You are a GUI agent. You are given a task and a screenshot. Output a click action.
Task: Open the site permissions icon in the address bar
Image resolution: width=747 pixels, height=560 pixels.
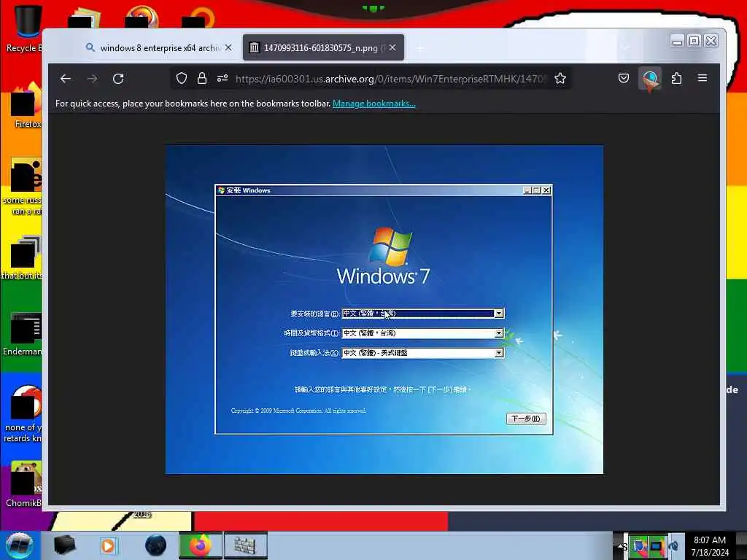coord(222,79)
